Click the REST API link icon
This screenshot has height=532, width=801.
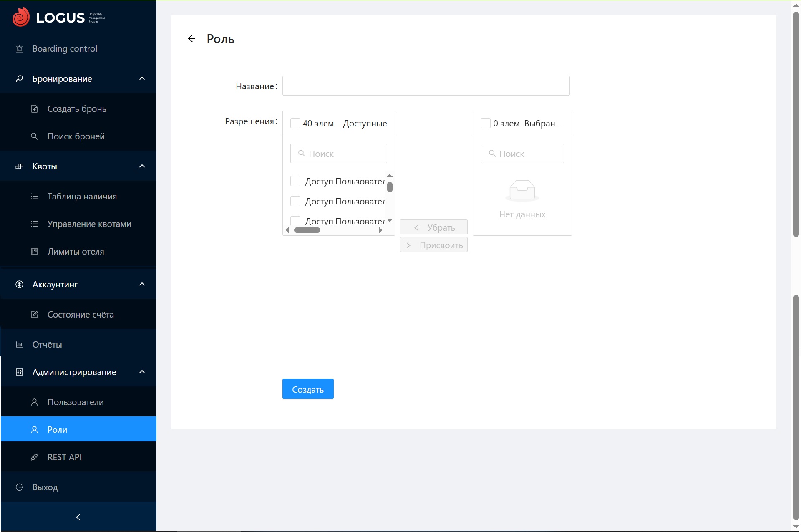(x=35, y=457)
